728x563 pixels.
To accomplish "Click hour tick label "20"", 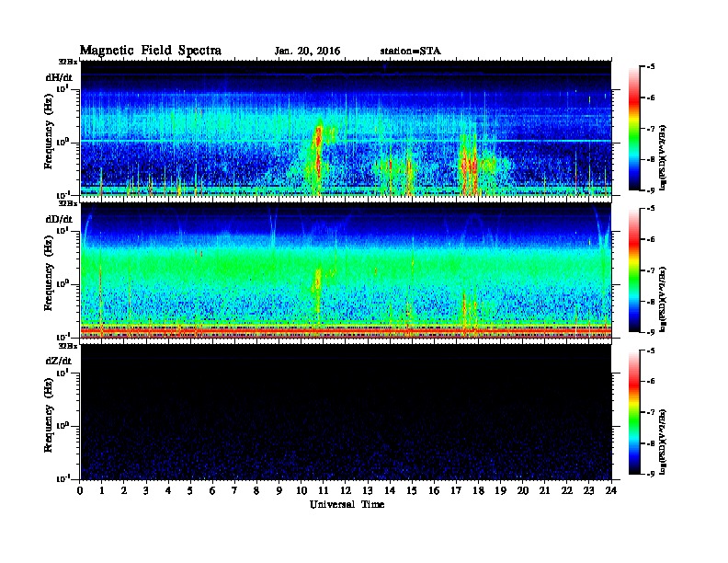I will (x=523, y=490).
